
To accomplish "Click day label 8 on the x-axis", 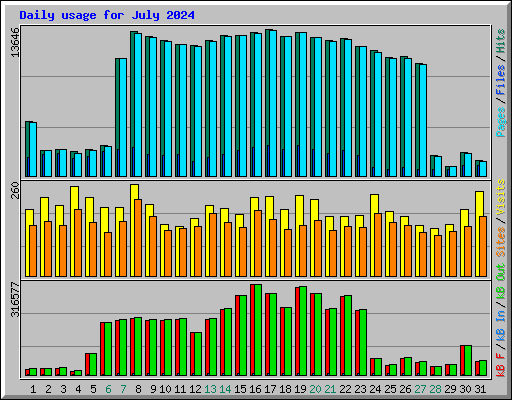I will point(138,389).
